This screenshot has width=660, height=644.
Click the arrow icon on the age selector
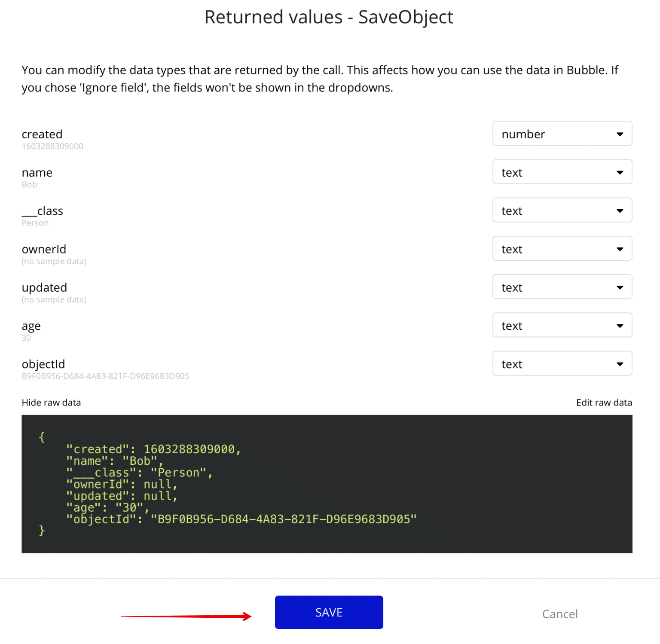620,325
